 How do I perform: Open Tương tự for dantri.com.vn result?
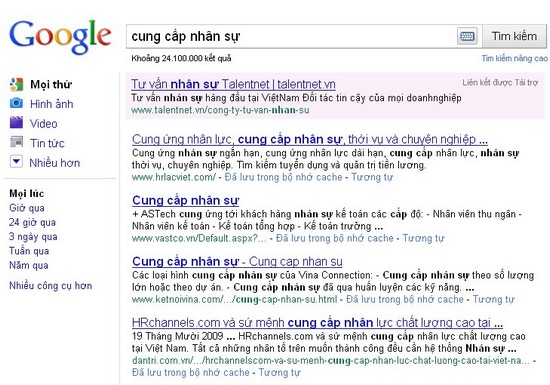[280, 372]
